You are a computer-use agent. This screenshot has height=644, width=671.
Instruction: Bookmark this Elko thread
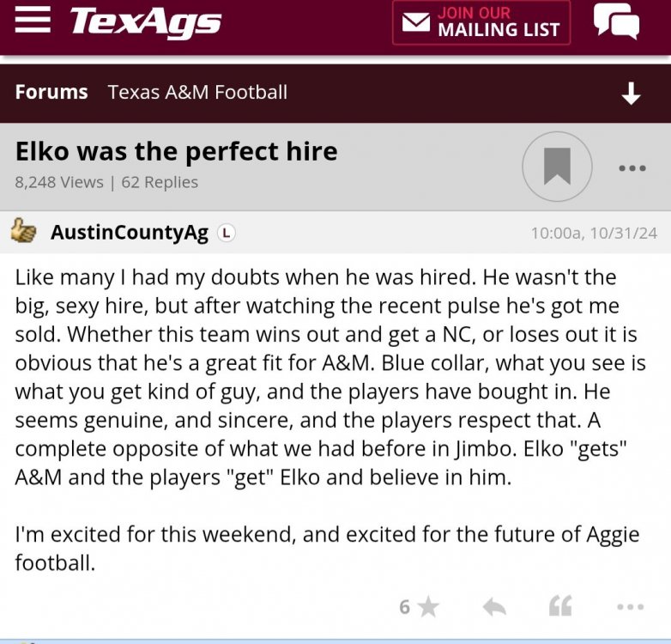[x=557, y=167]
